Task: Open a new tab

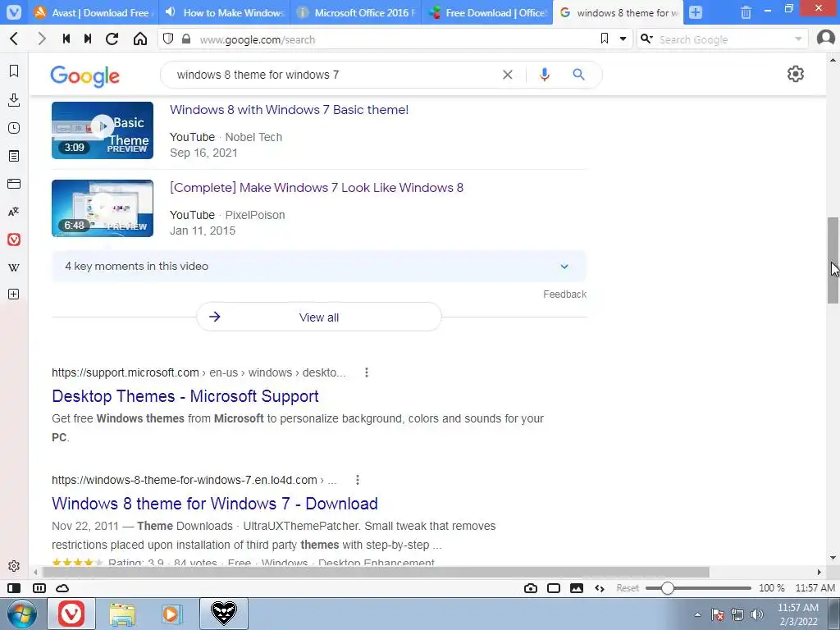Action: point(696,12)
